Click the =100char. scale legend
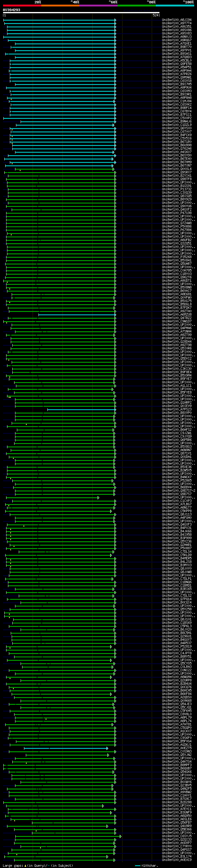197x868 pixels. pos(146,865)
